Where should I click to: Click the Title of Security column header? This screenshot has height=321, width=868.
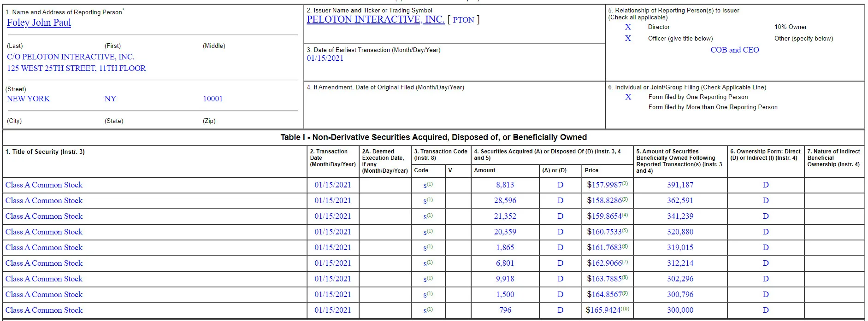coord(45,152)
